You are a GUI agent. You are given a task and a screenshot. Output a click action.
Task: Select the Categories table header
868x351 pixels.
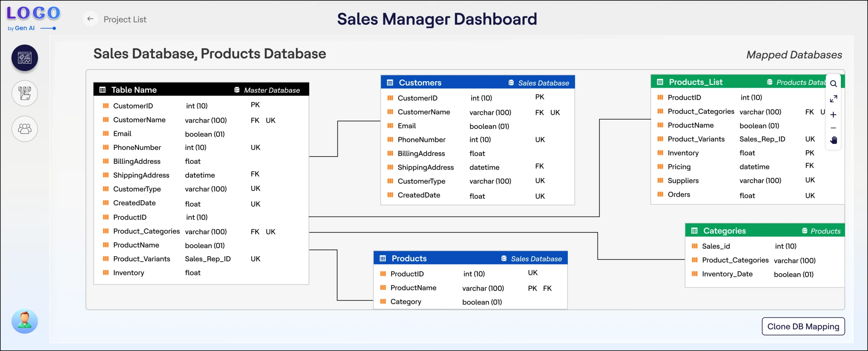point(765,230)
